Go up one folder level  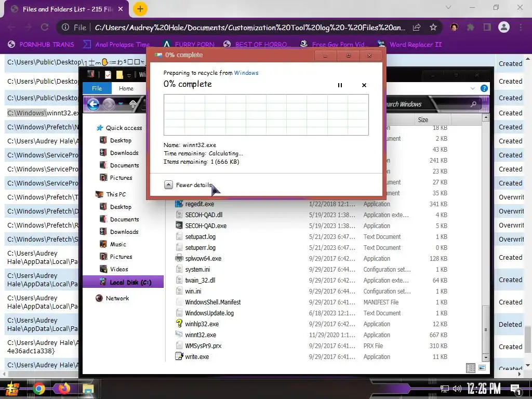pyautogui.click(x=132, y=104)
